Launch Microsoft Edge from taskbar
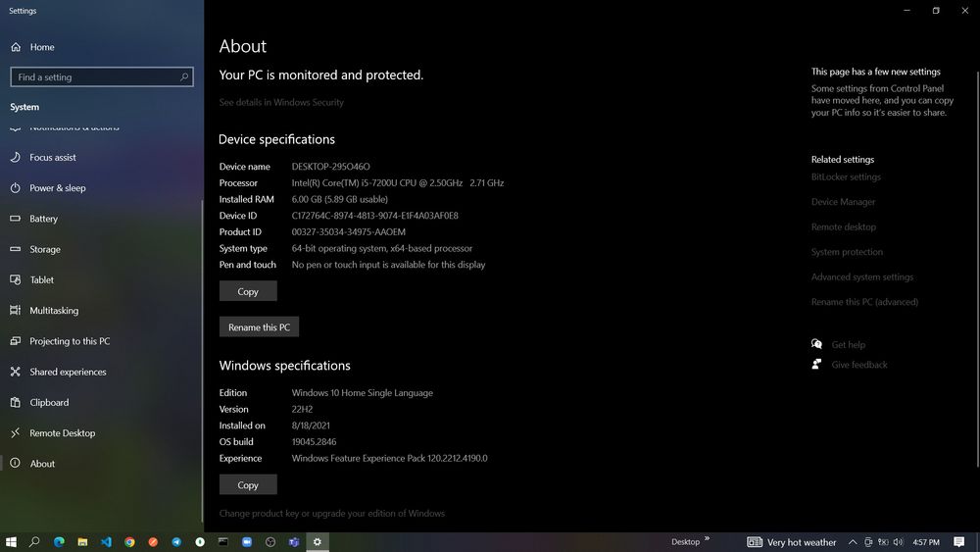 click(59, 542)
